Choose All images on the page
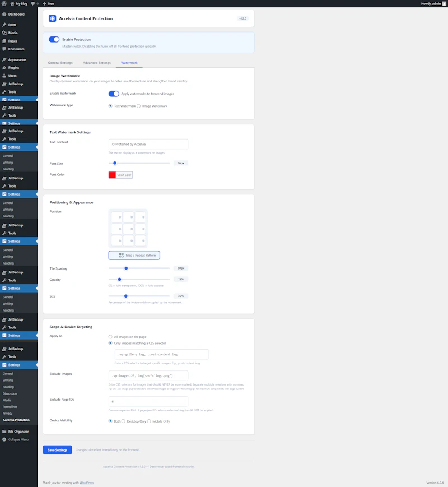 110,337
